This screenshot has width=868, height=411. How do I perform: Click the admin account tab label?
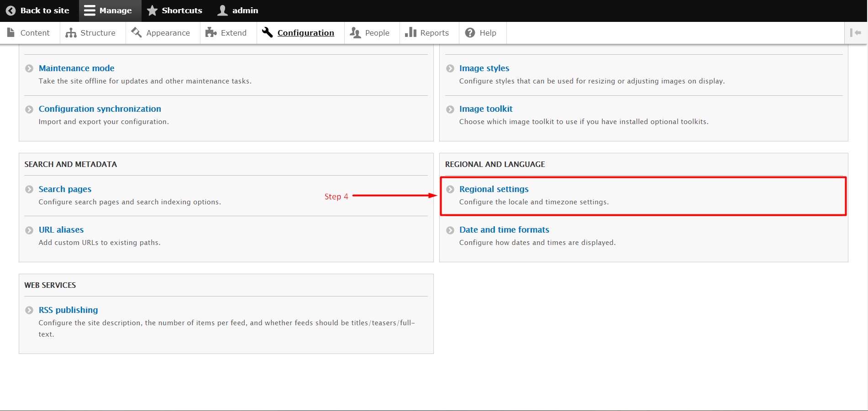[245, 10]
